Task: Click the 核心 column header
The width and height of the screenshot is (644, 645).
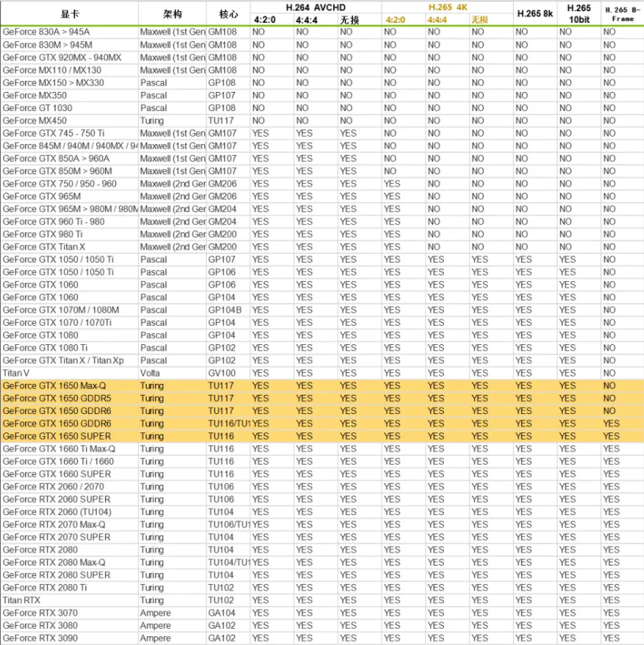Action: (x=228, y=14)
